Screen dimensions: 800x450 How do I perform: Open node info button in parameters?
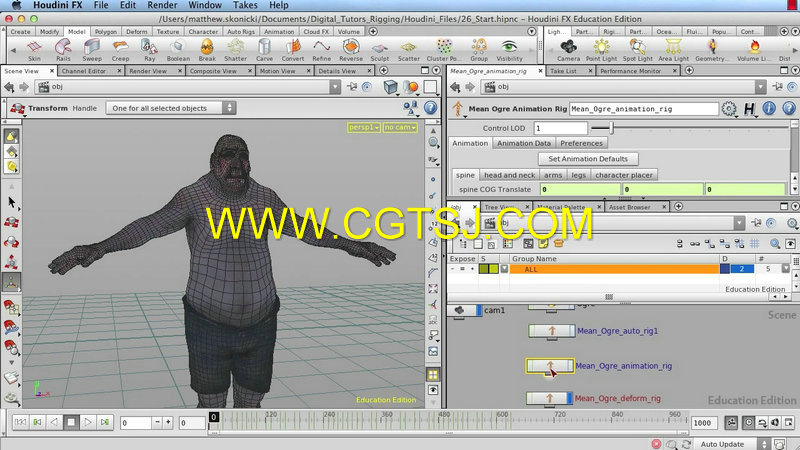769,108
